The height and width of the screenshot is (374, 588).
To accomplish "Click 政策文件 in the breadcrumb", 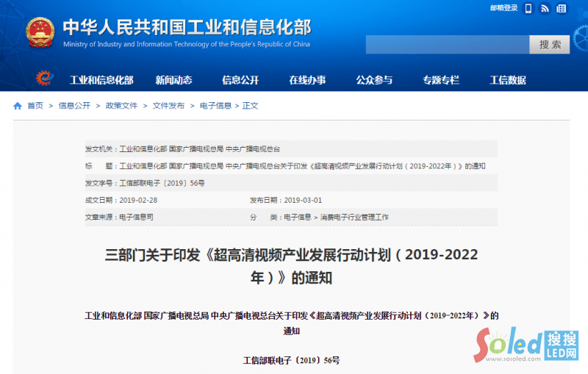I will pyautogui.click(x=121, y=106).
